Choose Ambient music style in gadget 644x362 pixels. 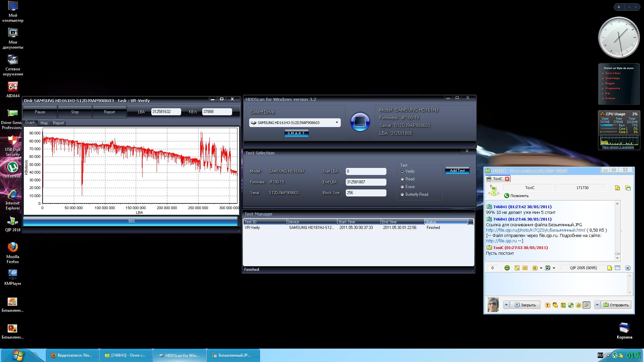tap(610, 99)
